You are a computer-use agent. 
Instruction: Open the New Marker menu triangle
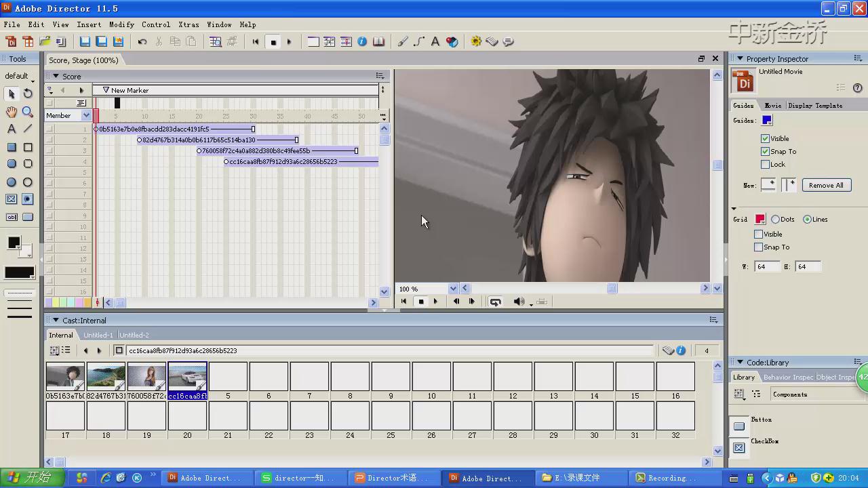[x=106, y=90]
